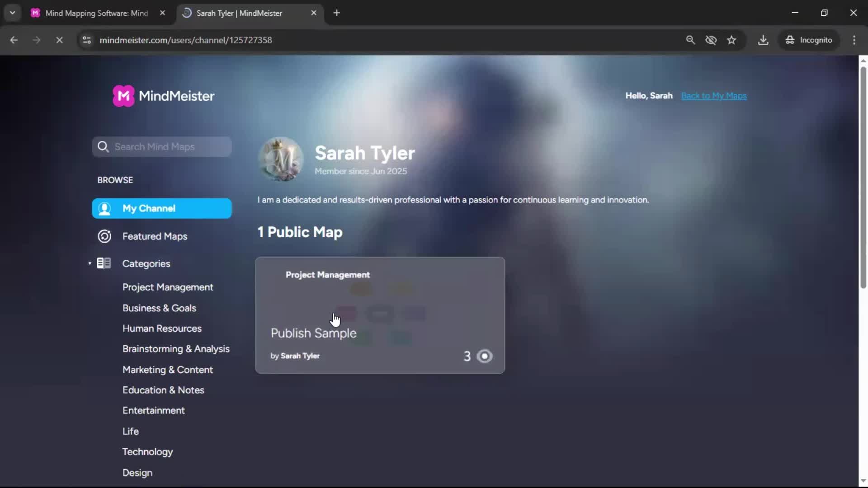Click the views eye icon on Publish Sample
868x488 pixels.
[x=485, y=356]
